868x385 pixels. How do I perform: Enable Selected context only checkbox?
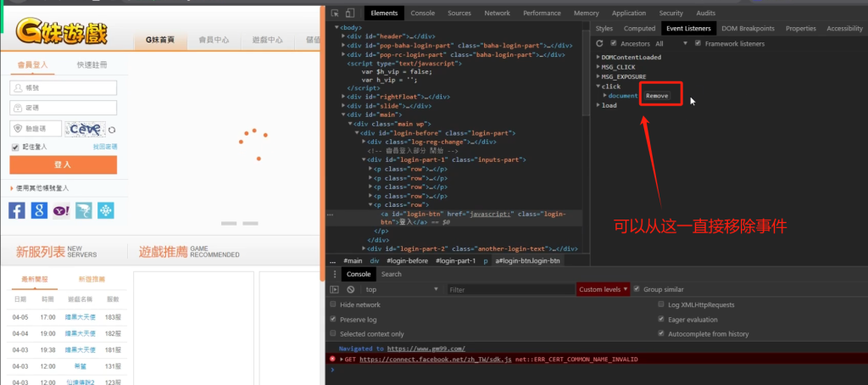point(332,334)
